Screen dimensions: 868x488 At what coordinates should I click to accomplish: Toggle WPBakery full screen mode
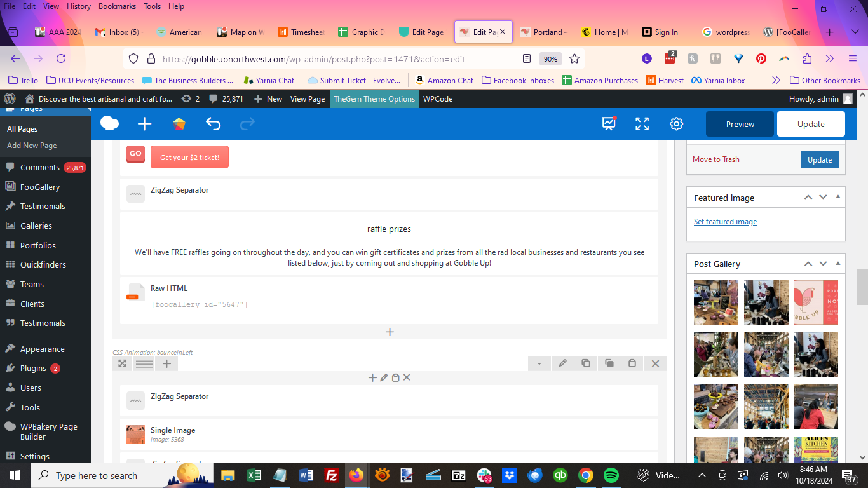tap(642, 124)
